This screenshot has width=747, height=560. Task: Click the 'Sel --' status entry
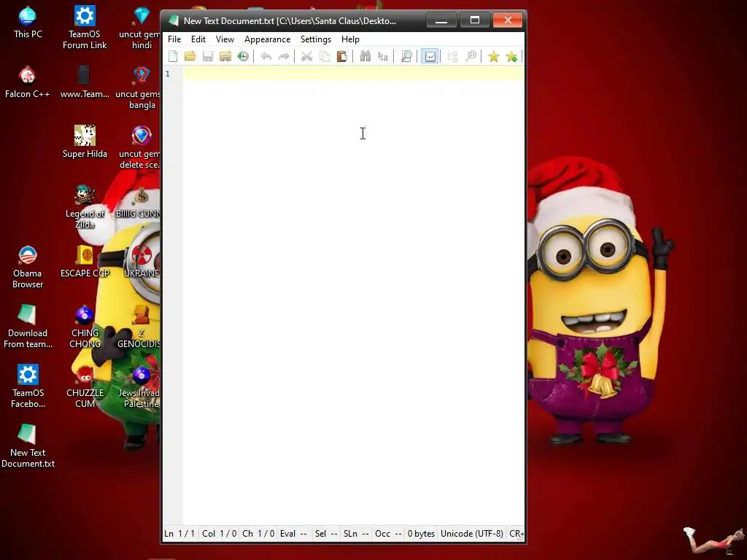(x=326, y=534)
